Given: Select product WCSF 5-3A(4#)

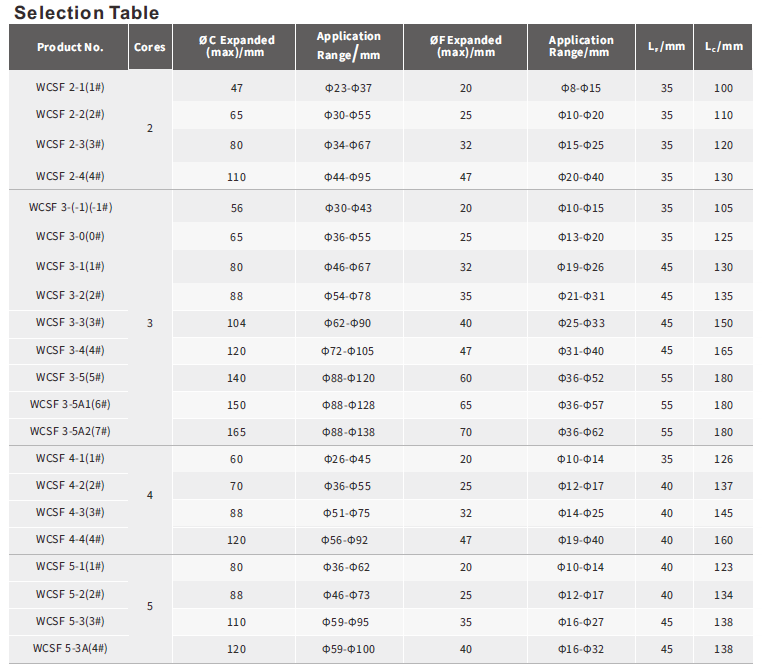Looking at the screenshot, I should [x=70, y=648].
